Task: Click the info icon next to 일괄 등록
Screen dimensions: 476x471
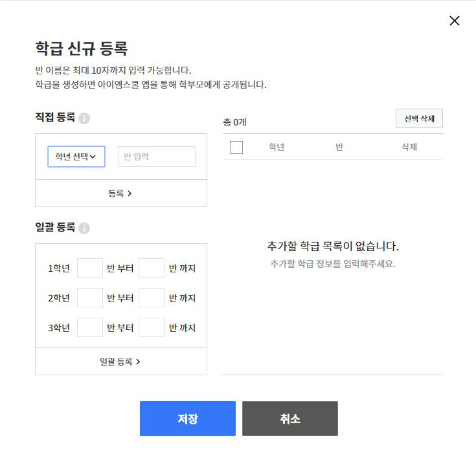Action: tap(84, 228)
